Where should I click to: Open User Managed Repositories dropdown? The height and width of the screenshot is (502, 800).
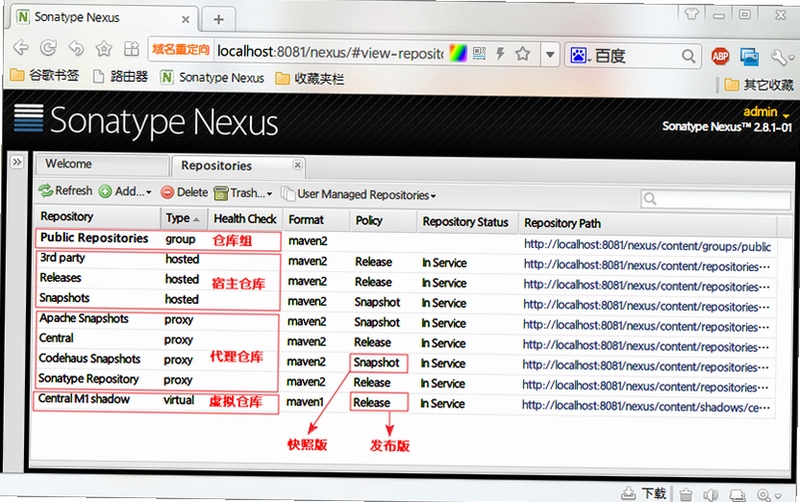tap(359, 194)
